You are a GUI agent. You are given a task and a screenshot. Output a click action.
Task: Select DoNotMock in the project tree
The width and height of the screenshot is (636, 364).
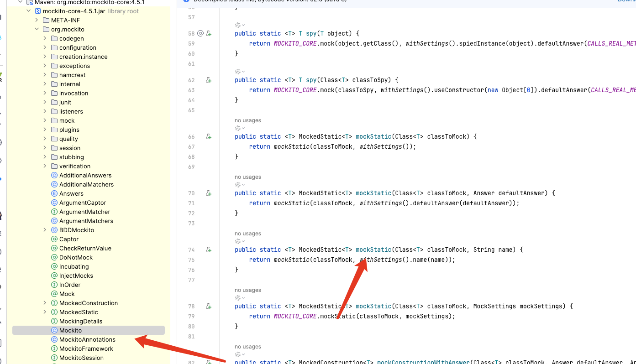(x=76, y=257)
